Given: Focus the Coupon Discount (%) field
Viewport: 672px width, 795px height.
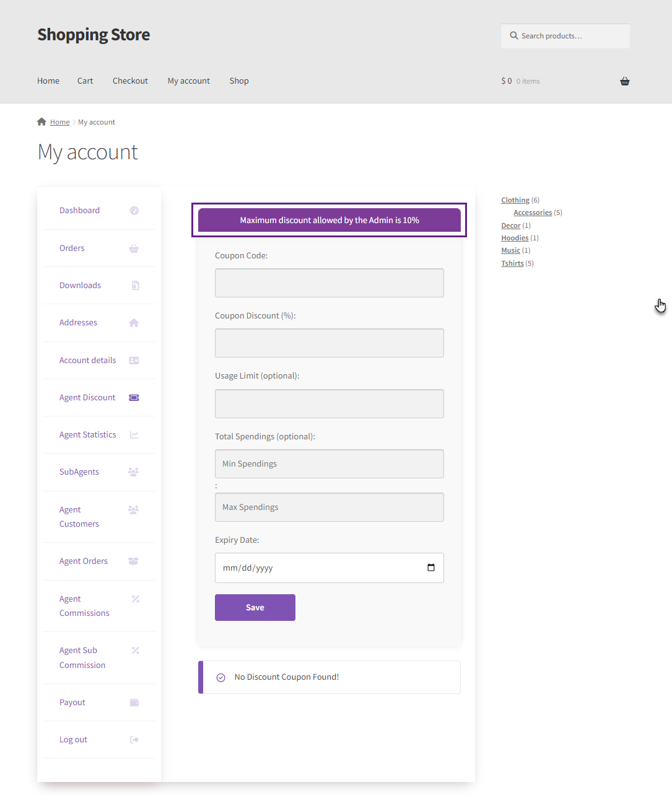Looking at the screenshot, I should 329,343.
